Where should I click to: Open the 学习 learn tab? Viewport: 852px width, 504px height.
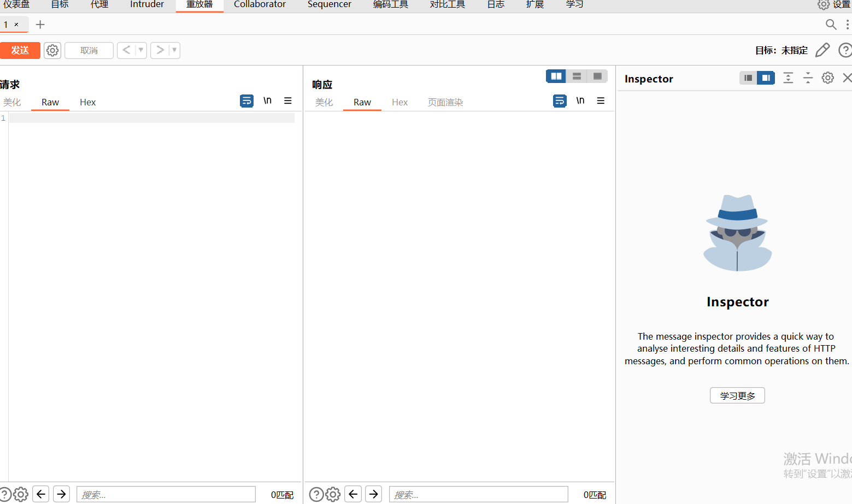point(574,4)
